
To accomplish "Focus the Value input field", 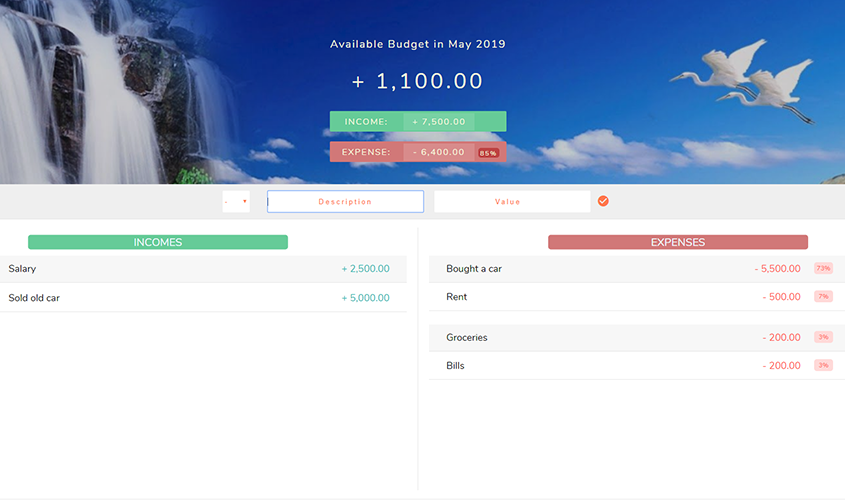I will point(512,202).
